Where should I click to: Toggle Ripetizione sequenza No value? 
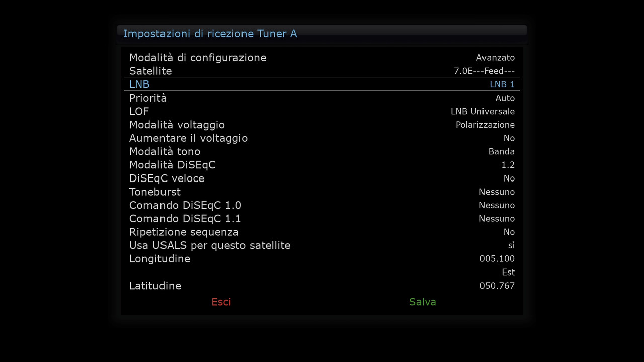tap(509, 232)
